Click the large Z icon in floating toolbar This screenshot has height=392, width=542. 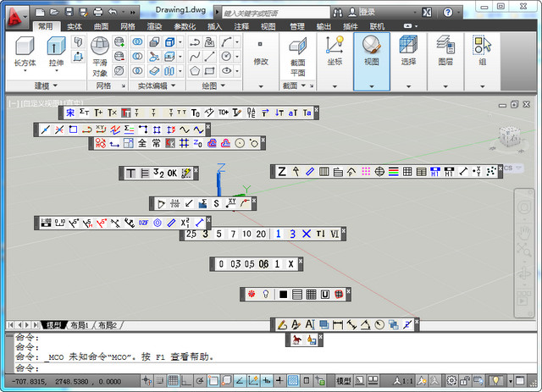281,172
